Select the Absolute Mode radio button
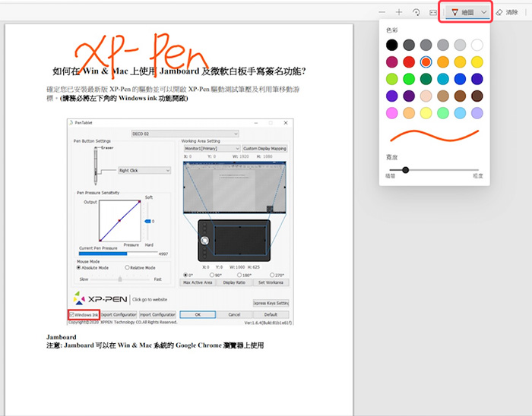Screen dimensions: 532x416 click(x=79, y=268)
